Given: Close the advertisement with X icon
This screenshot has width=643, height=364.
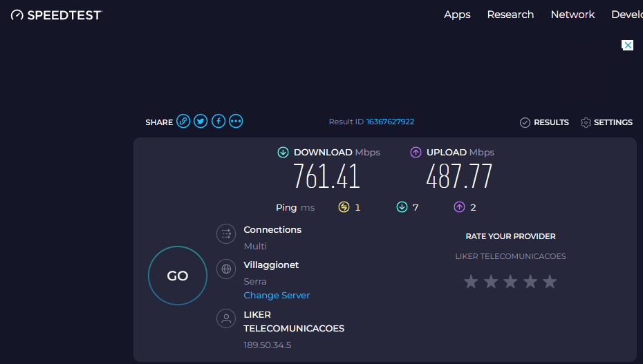Looking at the screenshot, I should click(627, 45).
